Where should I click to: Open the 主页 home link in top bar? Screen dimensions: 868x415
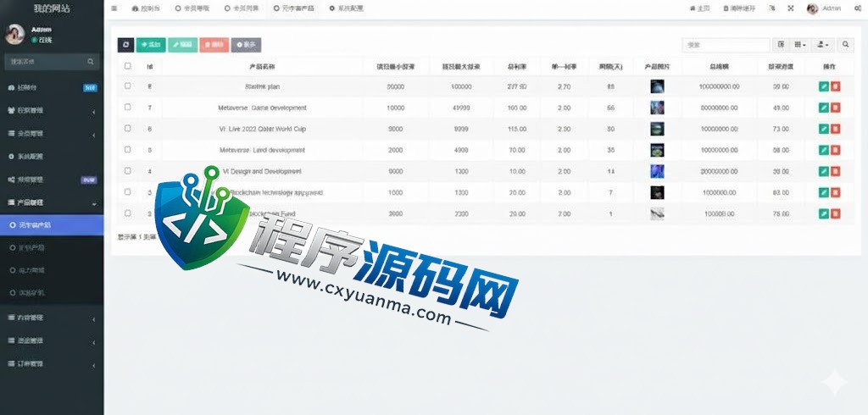(699, 8)
